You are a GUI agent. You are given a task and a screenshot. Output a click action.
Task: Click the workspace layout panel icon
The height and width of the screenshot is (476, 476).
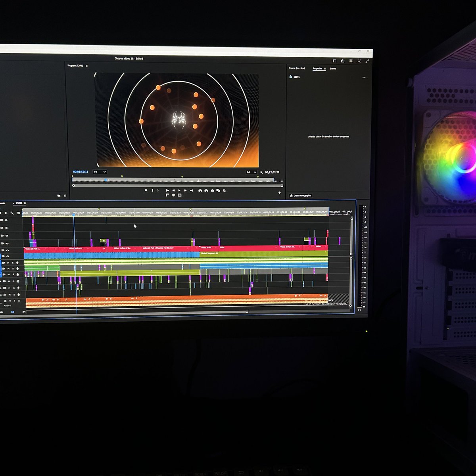(x=334, y=61)
